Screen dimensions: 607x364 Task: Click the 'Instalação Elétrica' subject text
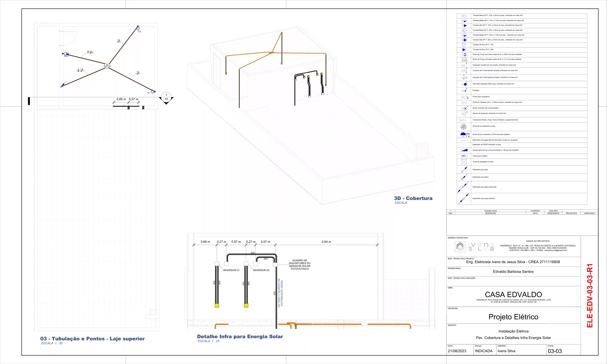click(513, 331)
